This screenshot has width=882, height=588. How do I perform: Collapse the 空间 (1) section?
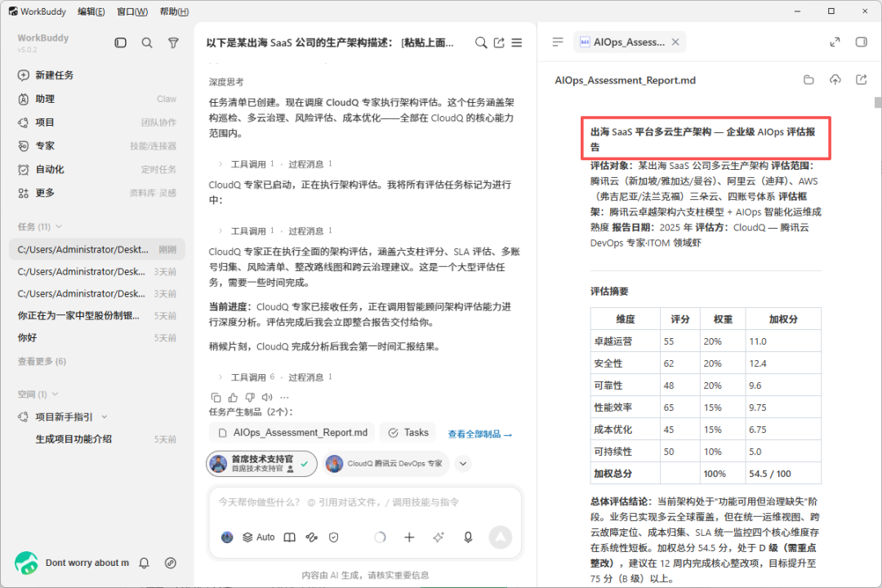pyautogui.click(x=38, y=394)
